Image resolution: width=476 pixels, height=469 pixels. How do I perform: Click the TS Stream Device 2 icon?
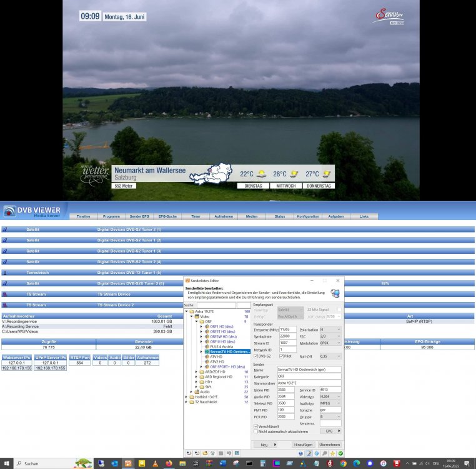click(5, 305)
